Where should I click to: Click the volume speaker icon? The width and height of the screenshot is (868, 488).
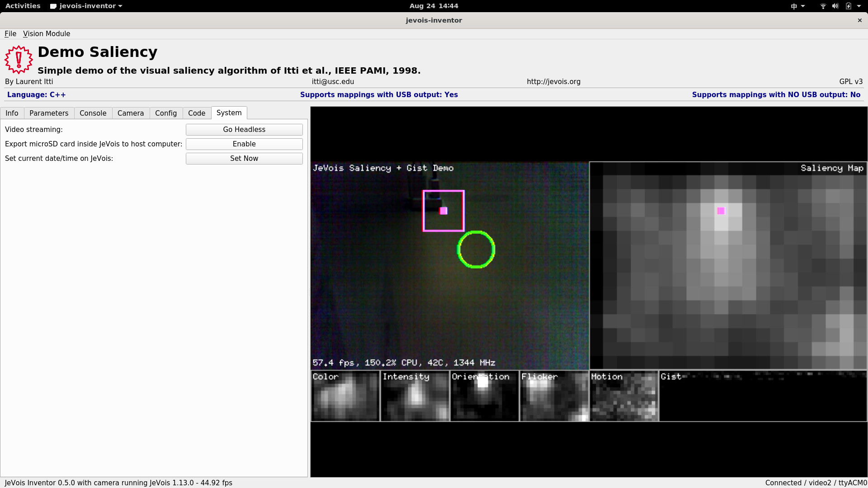[835, 6]
